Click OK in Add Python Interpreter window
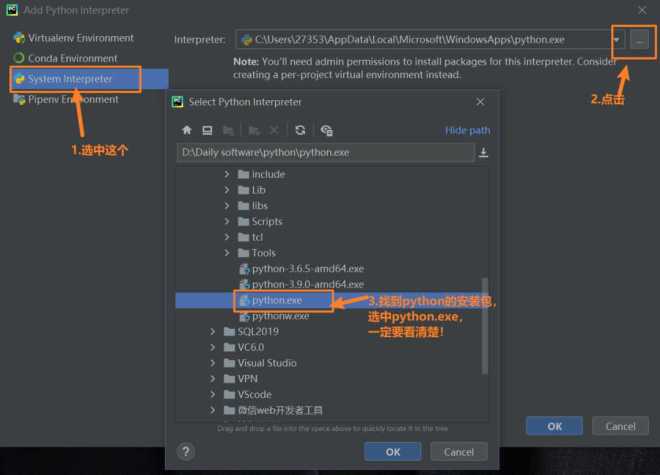This screenshot has height=475, width=660. pyautogui.click(x=554, y=426)
